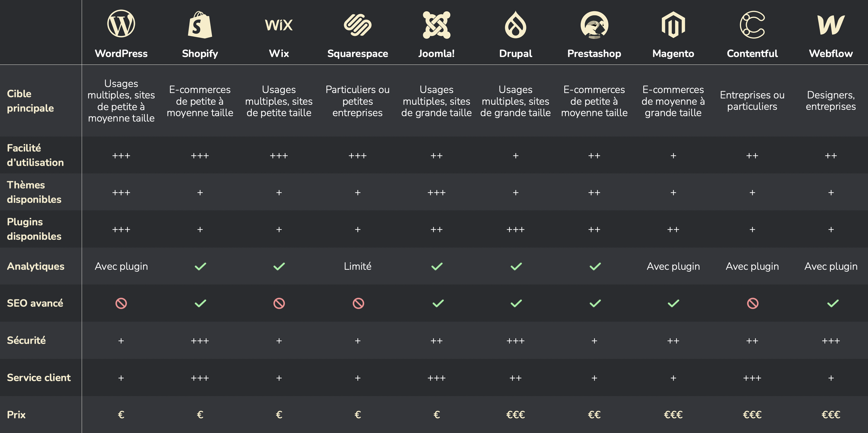Click the 'Prix' row heading
Screen dimensions: 868x433
click(16, 414)
